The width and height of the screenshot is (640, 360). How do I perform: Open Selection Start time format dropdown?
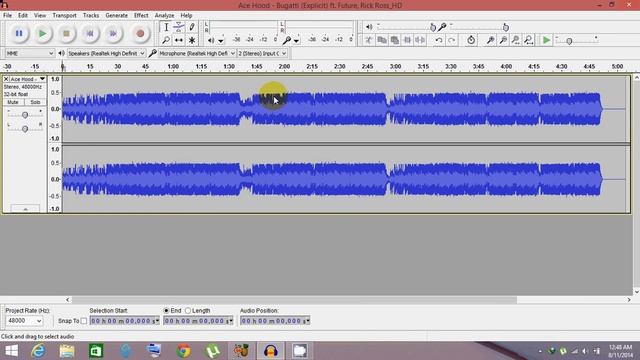pyautogui.click(x=157, y=321)
